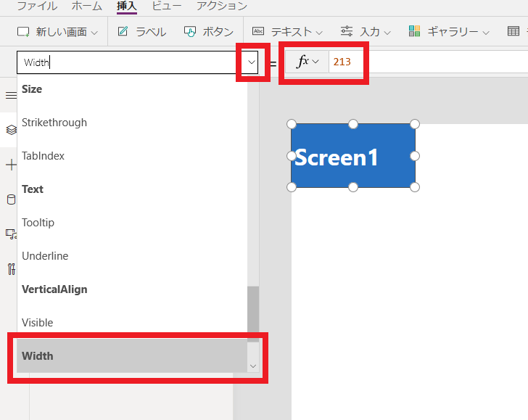Screen dimensions: 528x420
Task: Click the label's top-left resize handle
Action: click(x=292, y=124)
